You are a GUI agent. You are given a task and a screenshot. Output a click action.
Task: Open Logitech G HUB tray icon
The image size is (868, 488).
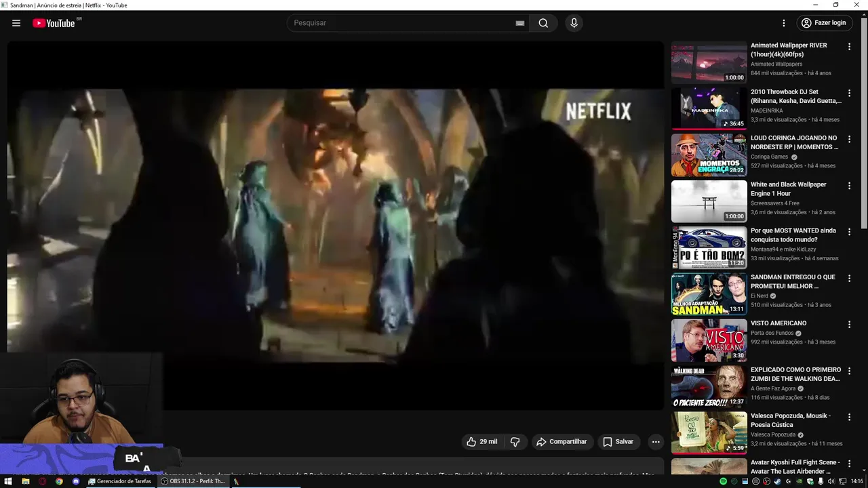click(x=789, y=481)
